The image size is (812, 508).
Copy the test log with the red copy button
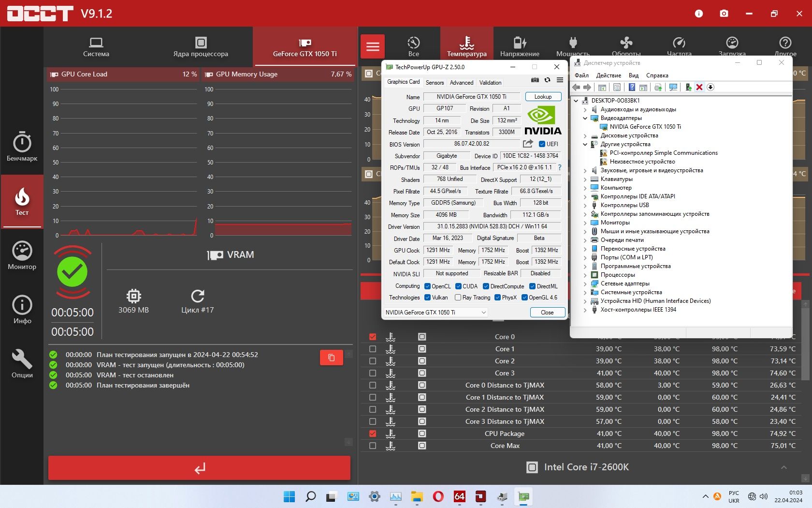click(332, 358)
